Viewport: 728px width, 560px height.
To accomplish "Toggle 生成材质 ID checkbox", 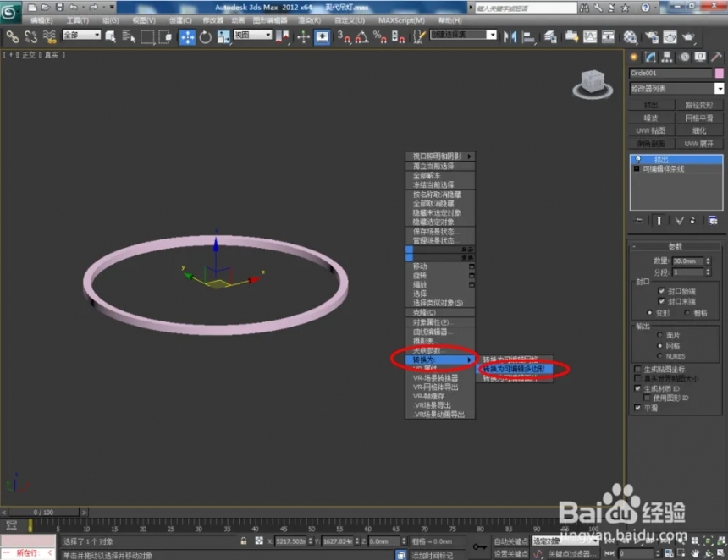I will 637,388.
